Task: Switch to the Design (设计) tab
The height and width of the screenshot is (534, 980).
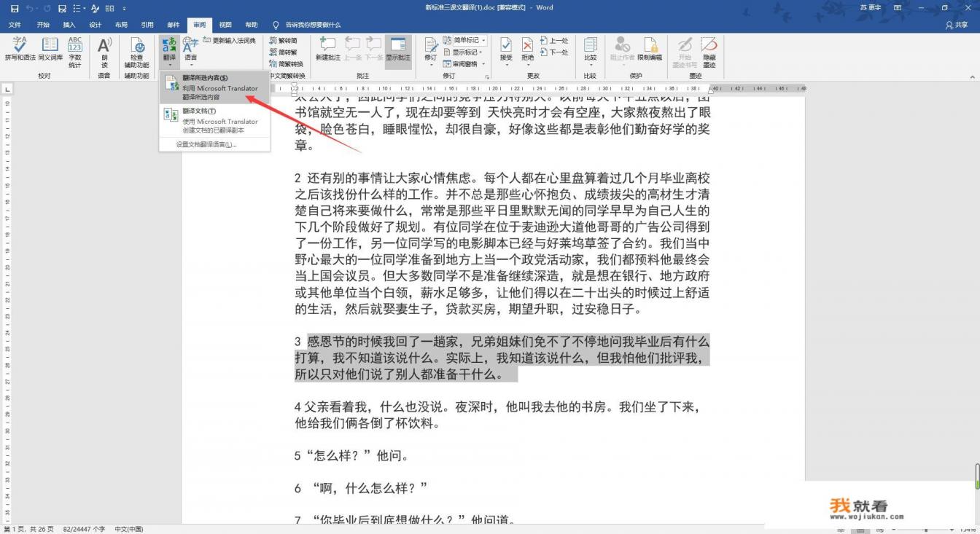Action: 96,25
